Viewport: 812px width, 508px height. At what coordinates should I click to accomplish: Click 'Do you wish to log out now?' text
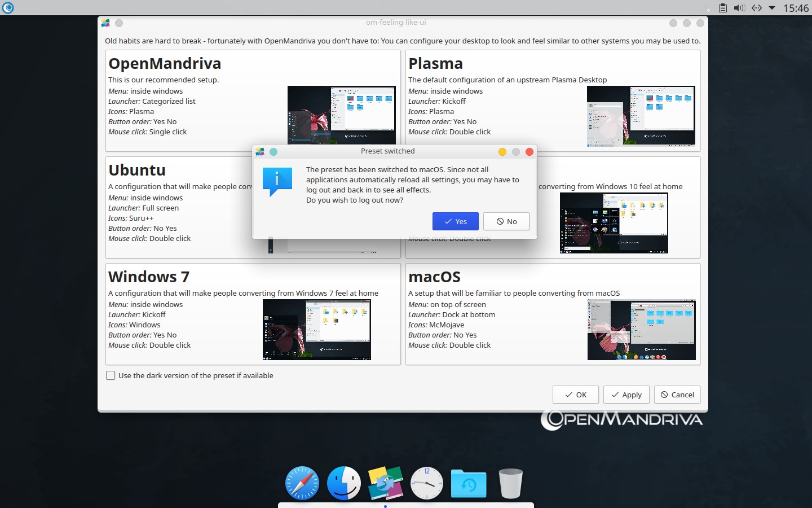[x=355, y=200]
